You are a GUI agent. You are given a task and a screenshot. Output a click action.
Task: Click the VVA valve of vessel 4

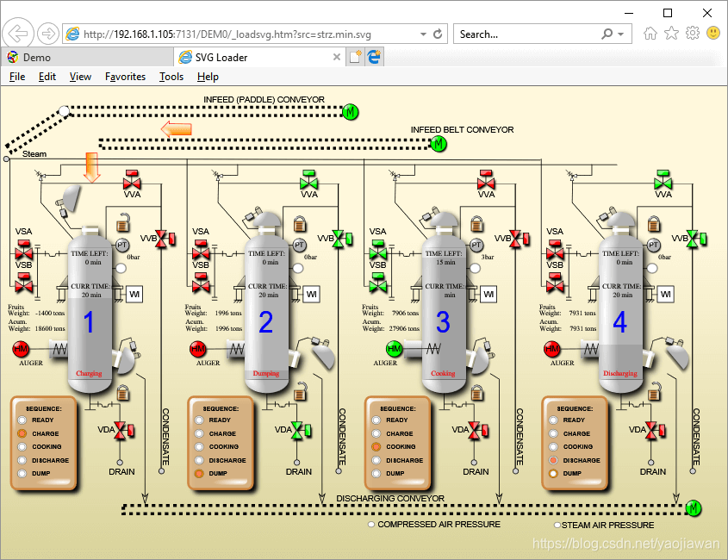click(663, 180)
